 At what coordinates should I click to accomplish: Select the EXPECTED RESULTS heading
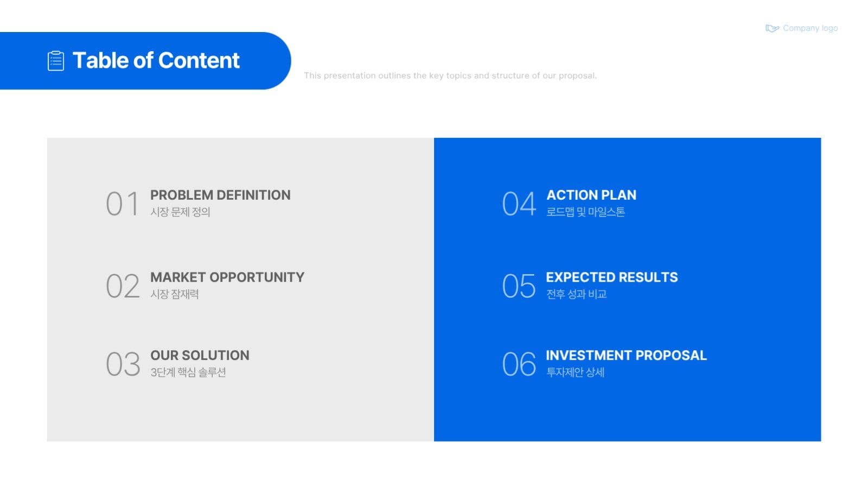pos(612,277)
